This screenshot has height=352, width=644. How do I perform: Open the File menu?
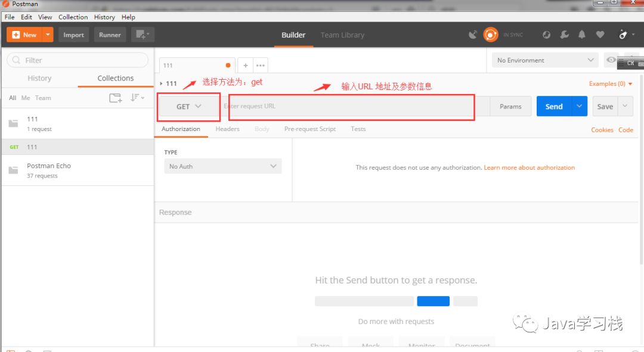[x=10, y=17]
